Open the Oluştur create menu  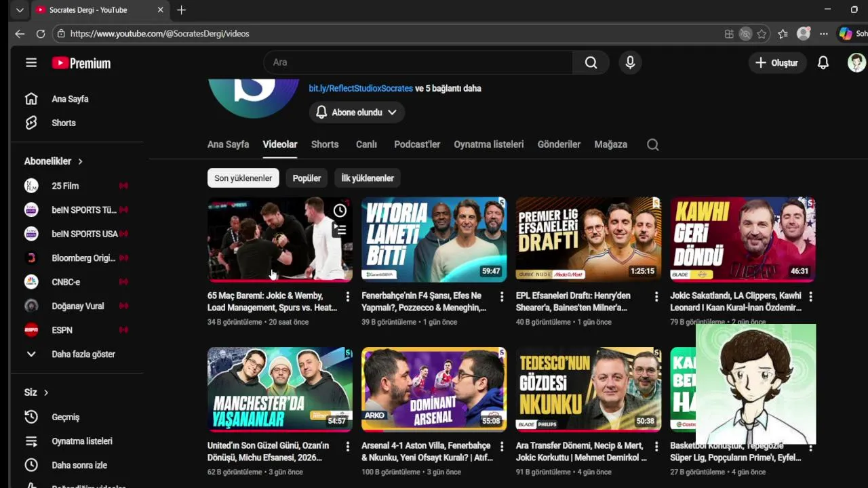click(x=777, y=62)
